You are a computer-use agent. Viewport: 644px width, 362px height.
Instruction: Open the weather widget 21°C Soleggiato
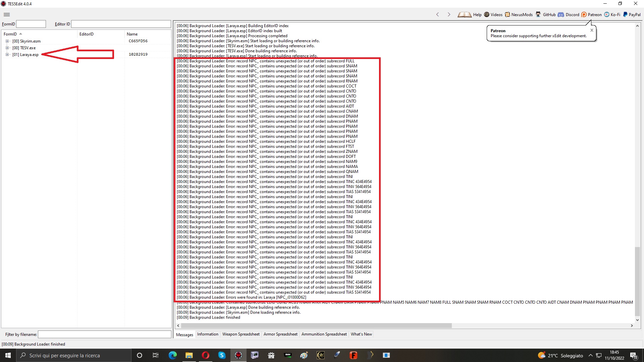[x=560, y=355]
